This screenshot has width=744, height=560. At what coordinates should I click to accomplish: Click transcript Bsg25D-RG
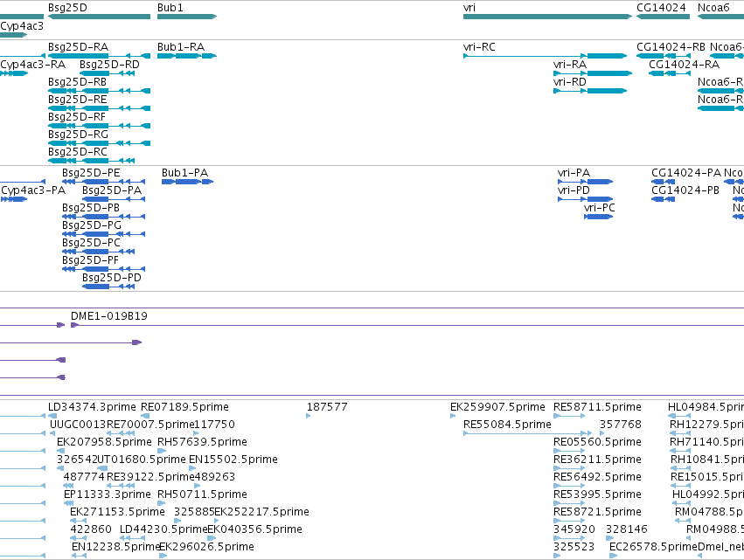99,143
